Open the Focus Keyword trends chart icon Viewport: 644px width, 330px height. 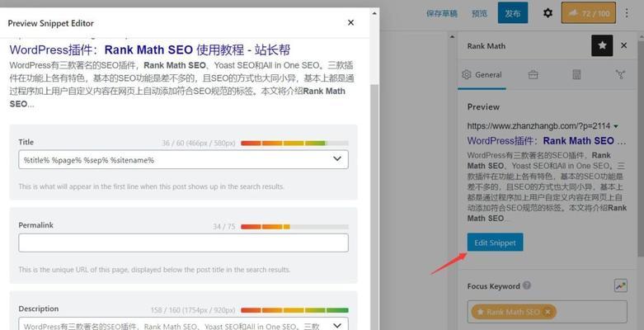621,285
